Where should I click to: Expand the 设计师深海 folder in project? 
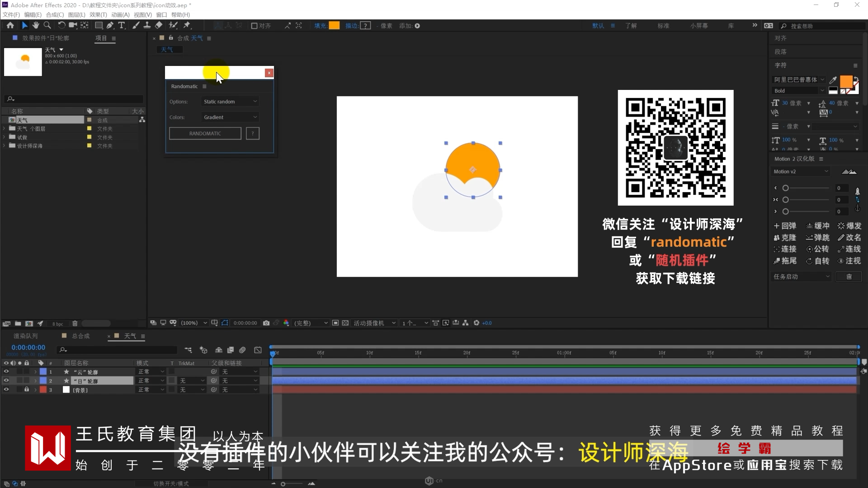5,146
